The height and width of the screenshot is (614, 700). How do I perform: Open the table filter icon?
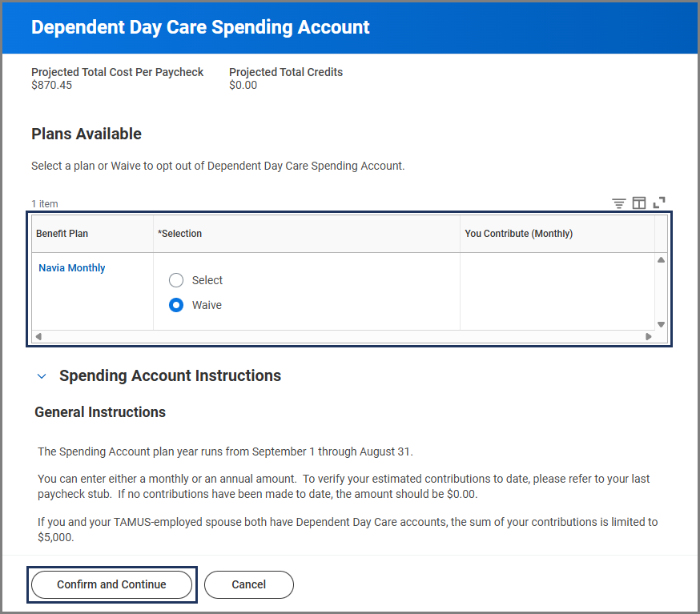tap(618, 203)
